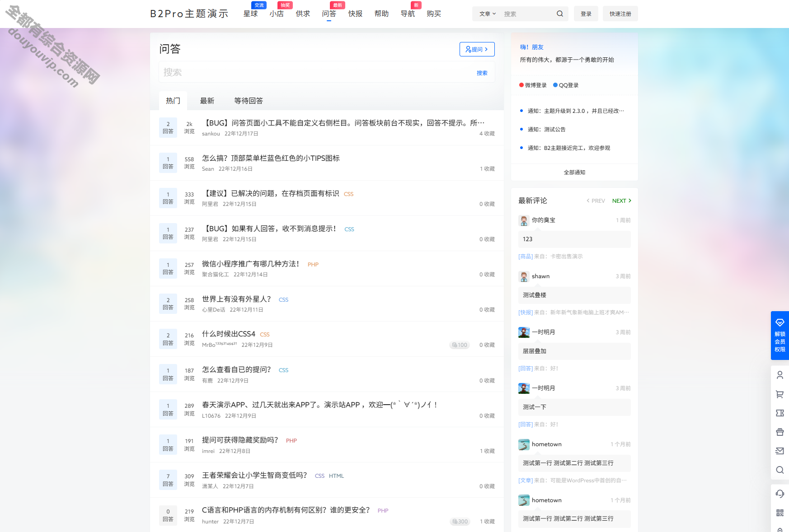Open the 帮助 nav menu item
The image size is (789, 532).
pyautogui.click(x=381, y=14)
